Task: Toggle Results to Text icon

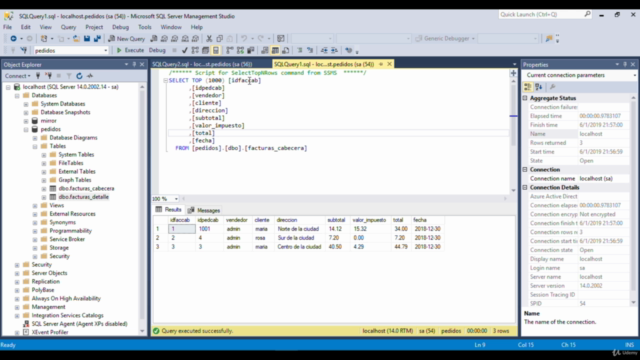Action: click(x=265, y=50)
